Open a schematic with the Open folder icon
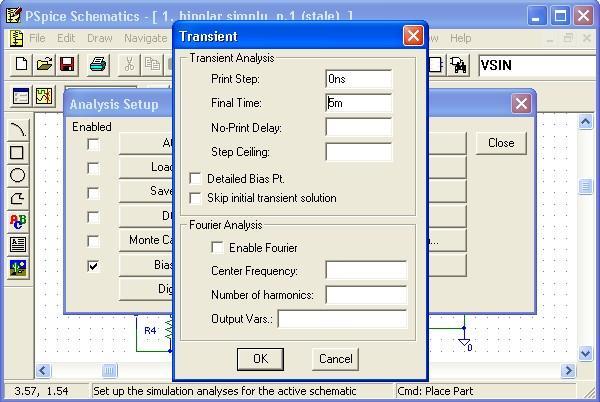Viewport: 600px width, 402px height. point(44,65)
